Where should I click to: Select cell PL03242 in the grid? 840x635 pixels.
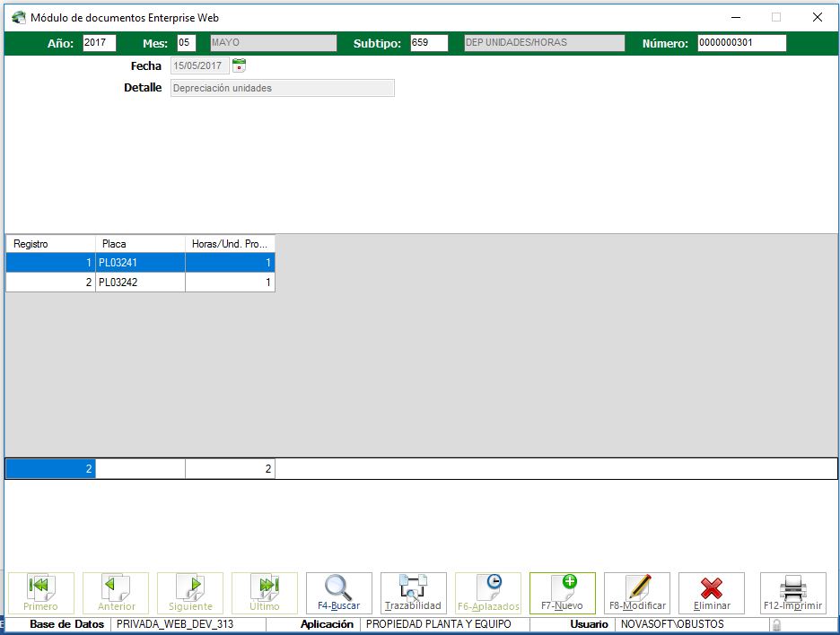(x=140, y=283)
